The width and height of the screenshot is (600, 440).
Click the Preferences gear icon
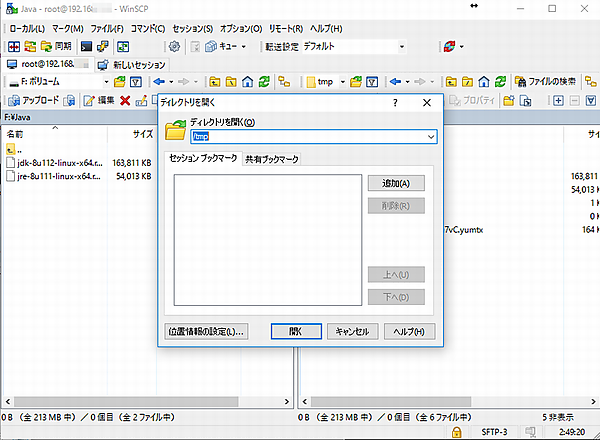point(174,47)
